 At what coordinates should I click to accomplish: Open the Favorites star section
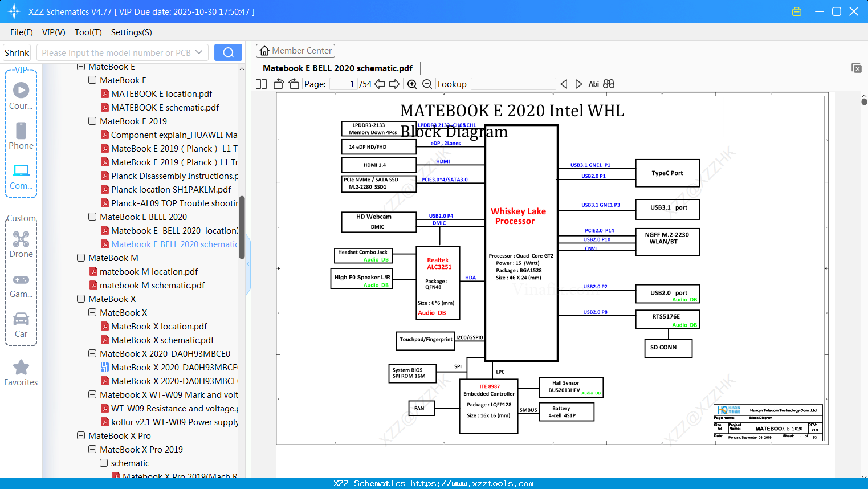[x=21, y=373]
